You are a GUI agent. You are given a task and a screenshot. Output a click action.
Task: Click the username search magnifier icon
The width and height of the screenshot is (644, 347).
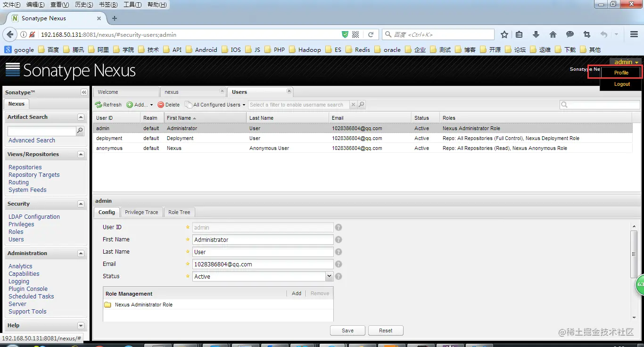[x=361, y=105]
